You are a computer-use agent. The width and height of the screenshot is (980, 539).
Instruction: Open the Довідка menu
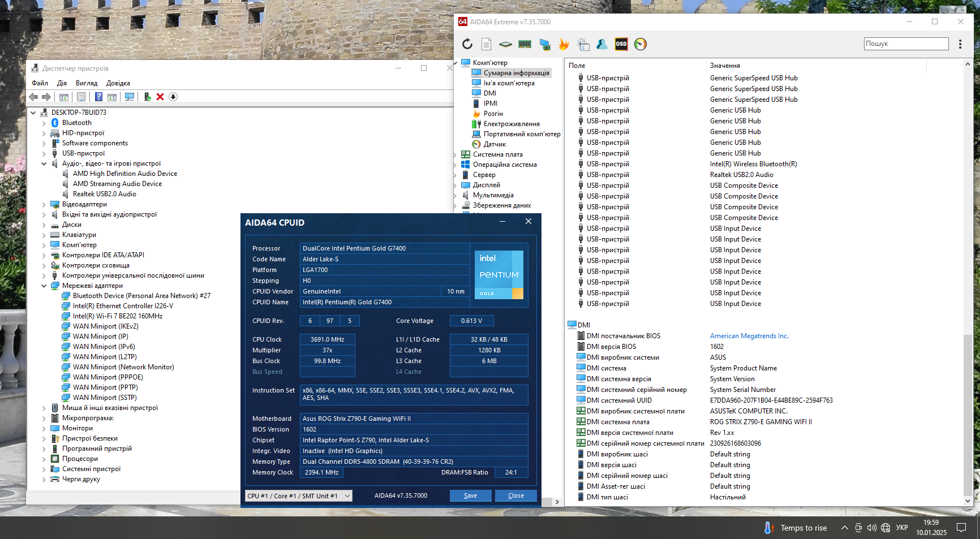[118, 83]
